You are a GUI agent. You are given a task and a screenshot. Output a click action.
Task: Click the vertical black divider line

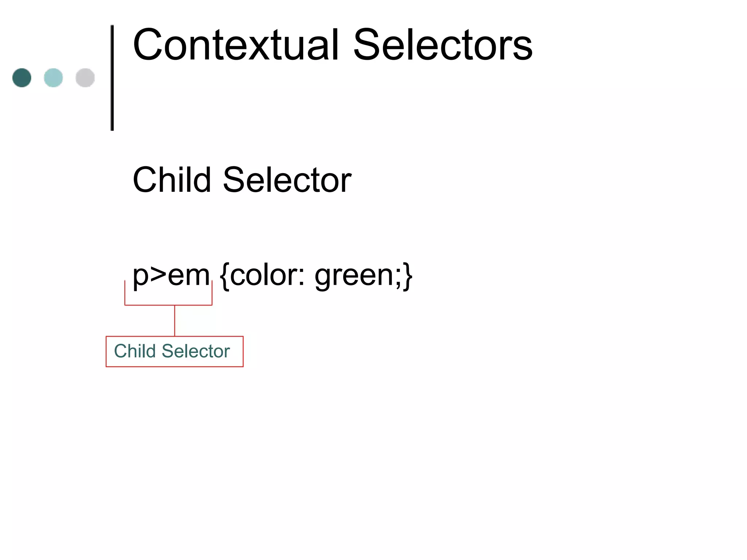pos(112,78)
